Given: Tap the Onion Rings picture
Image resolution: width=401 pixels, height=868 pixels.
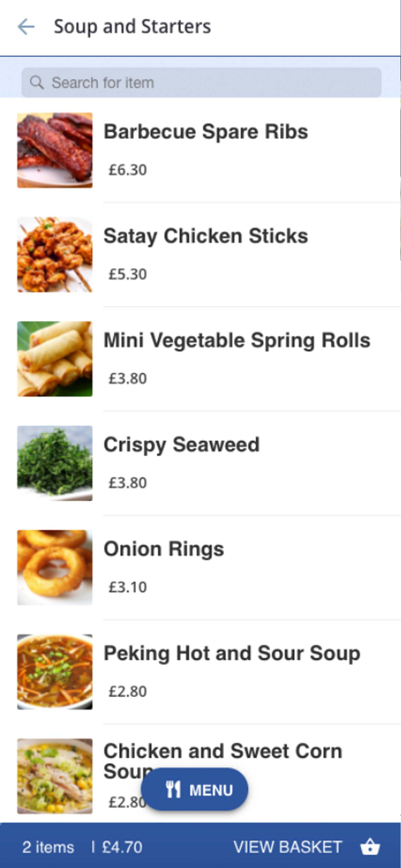Looking at the screenshot, I should coord(55,567).
